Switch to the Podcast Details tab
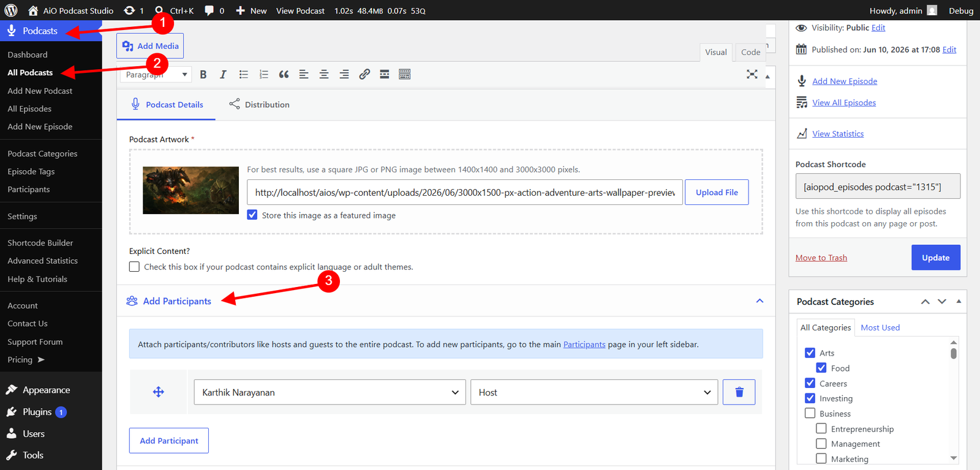 click(x=166, y=105)
